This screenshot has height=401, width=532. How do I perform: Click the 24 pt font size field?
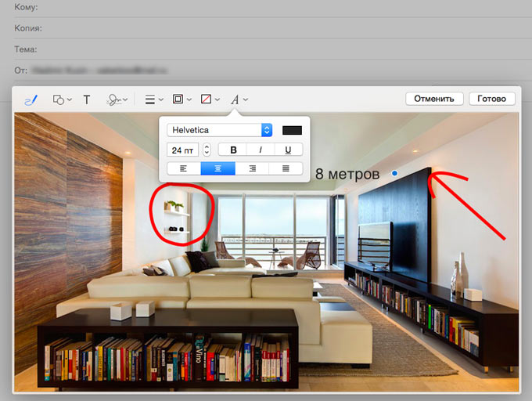pyautogui.click(x=183, y=150)
